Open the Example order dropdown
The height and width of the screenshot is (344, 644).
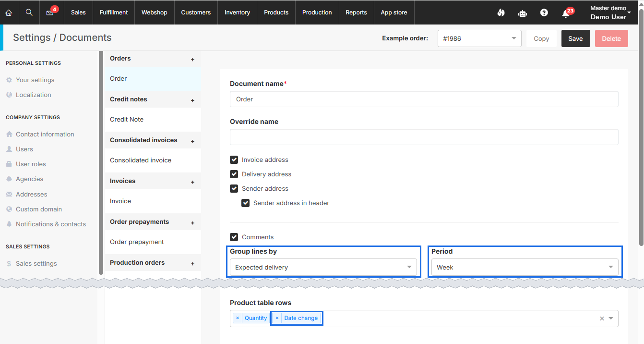(479, 38)
